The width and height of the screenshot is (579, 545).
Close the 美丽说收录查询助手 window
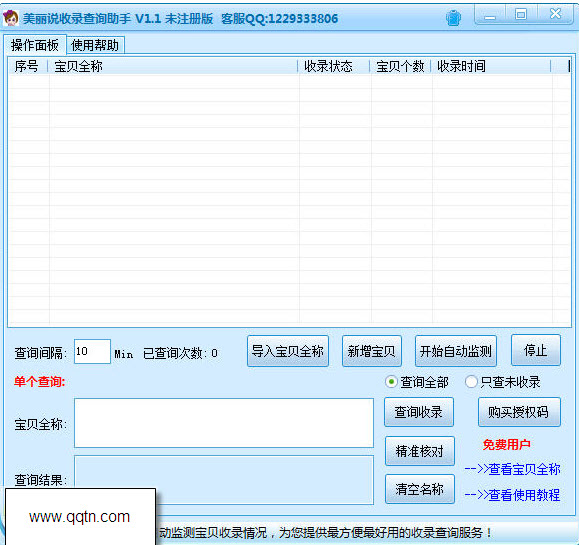tap(555, 14)
